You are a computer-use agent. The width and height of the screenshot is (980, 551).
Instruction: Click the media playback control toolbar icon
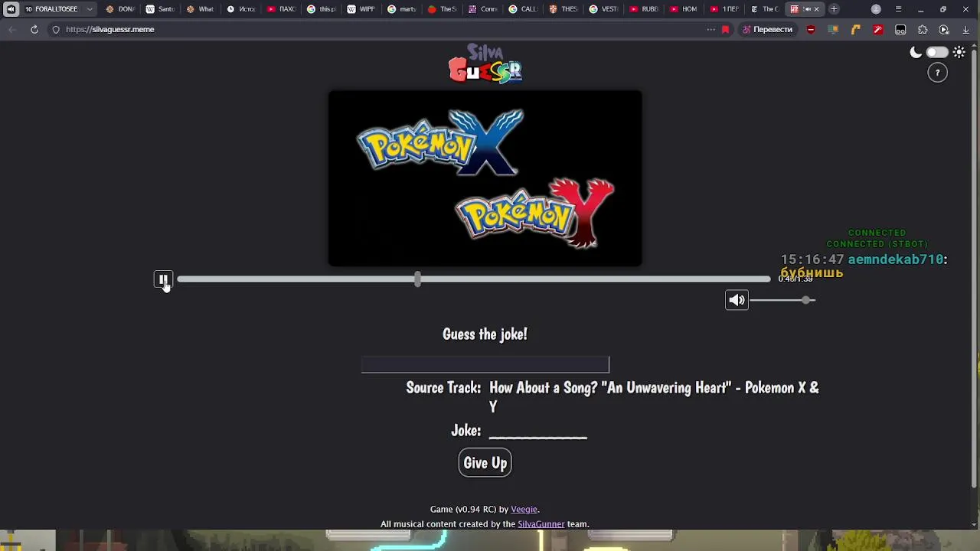click(944, 29)
